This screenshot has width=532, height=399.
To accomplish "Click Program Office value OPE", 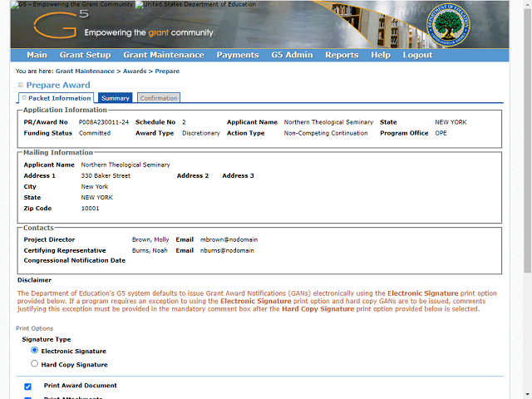I will (441, 133).
